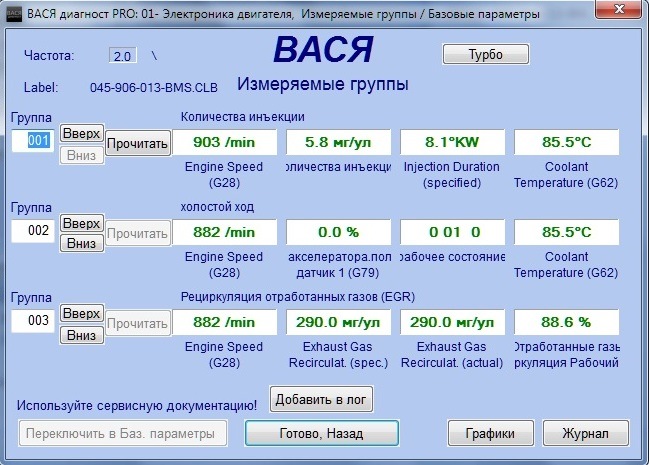The width and height of the screenshot is (649, 465).
Task: Click the 88.6 % EGR duty value
Action: point(567,322)
